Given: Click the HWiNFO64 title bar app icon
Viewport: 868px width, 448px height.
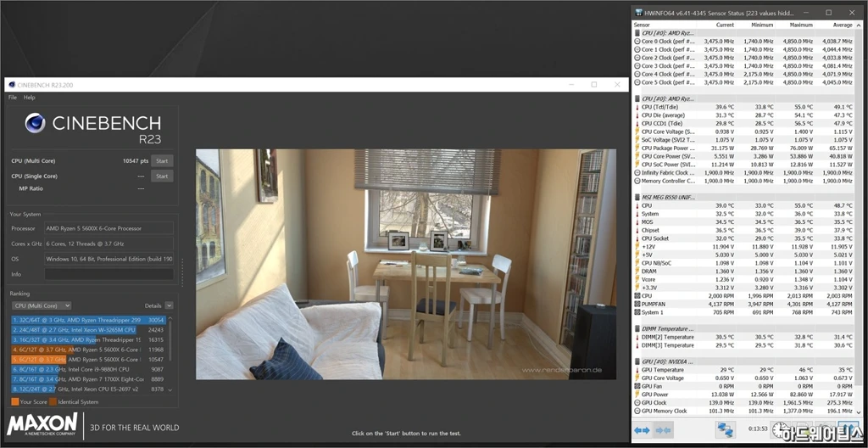Looking at the screenshot, I should pos(639,12).
